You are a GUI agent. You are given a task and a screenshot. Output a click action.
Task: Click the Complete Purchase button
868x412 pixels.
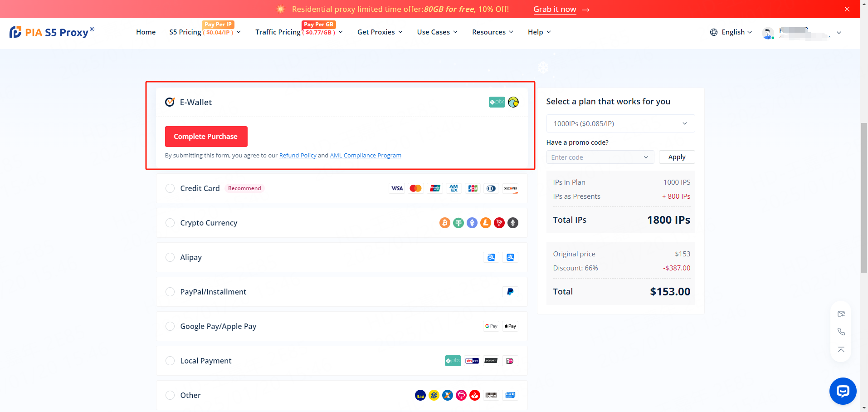point(206,137)
